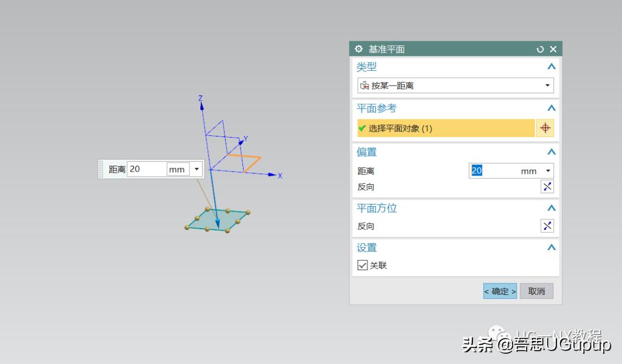Flip plane orientation using 平面方位 反向 toggle
This screenshot has height=364, width=622.
(x=547, y=225)
